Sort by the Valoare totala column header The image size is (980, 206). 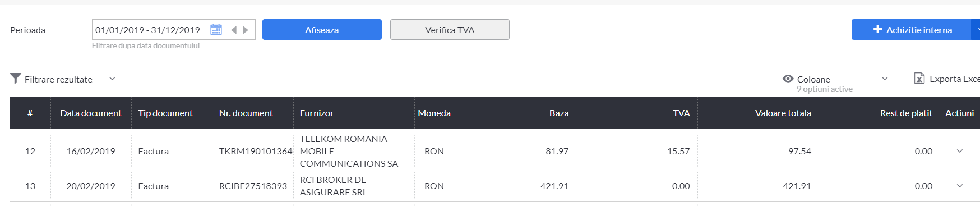point(783,113)
